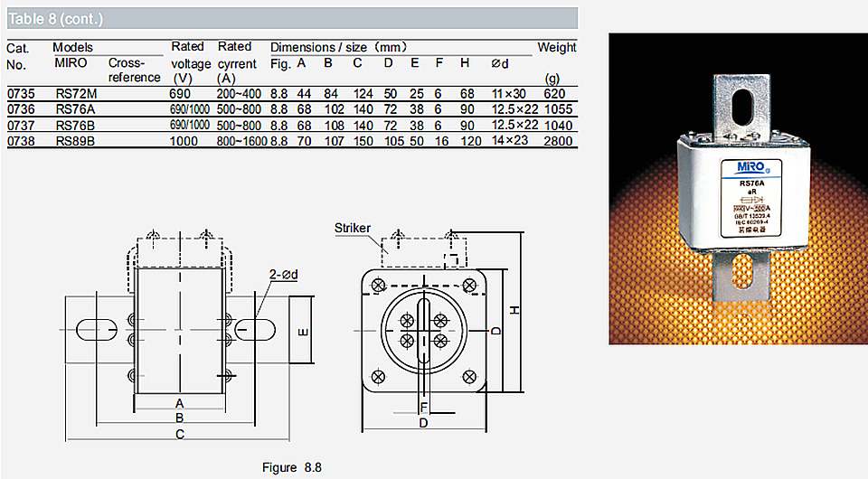Click the "1040" weight value

[x=558, y=125]
